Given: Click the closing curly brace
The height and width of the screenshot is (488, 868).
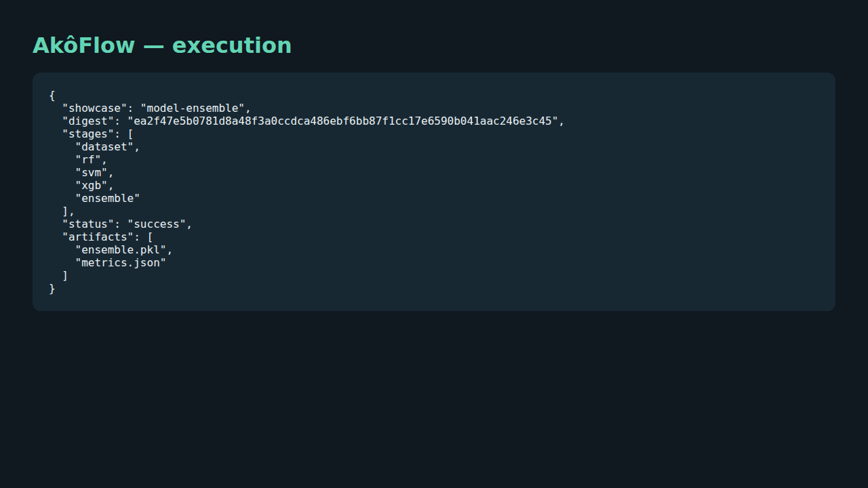Looking at the screenshot, I should 52,289.
